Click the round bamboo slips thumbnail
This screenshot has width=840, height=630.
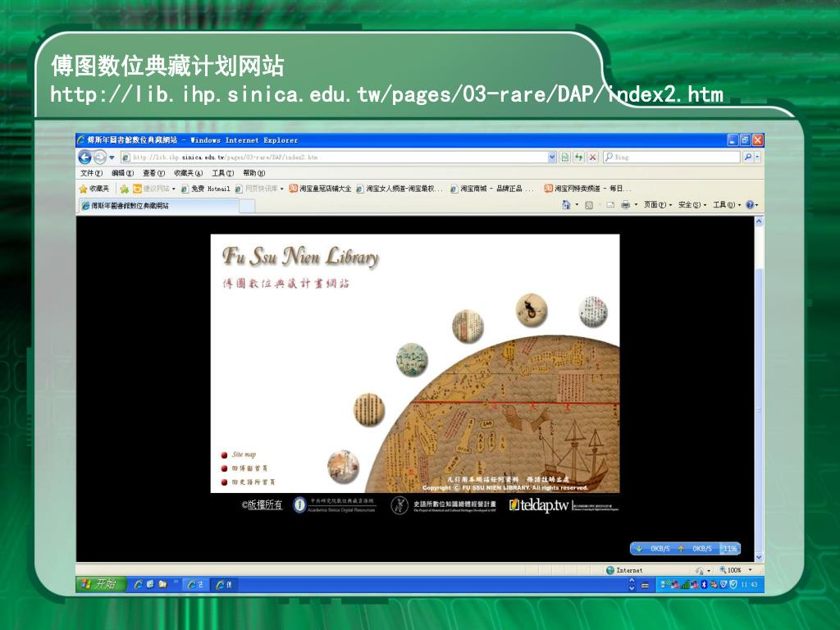(368, 409)
